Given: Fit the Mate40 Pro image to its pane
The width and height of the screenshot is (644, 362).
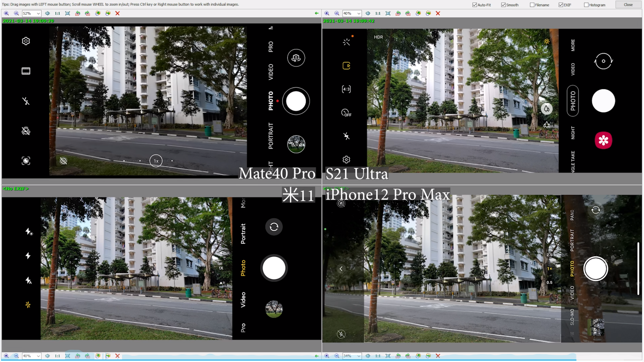Looking at the screenshot, I should [67, 13].
